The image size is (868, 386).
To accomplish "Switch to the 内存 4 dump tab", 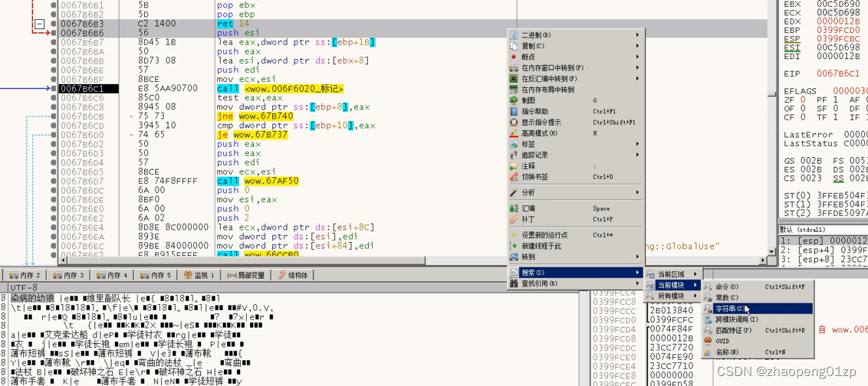I will point(113,275).
